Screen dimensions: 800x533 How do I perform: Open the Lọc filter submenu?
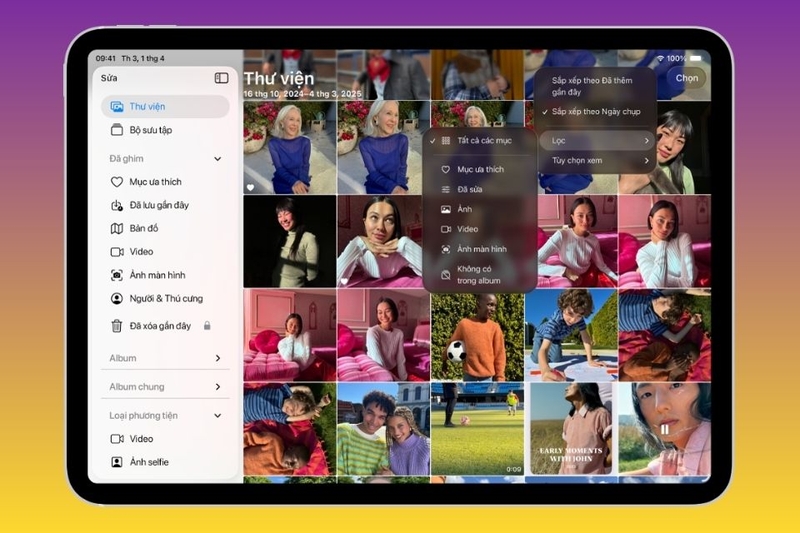(596, 141)
